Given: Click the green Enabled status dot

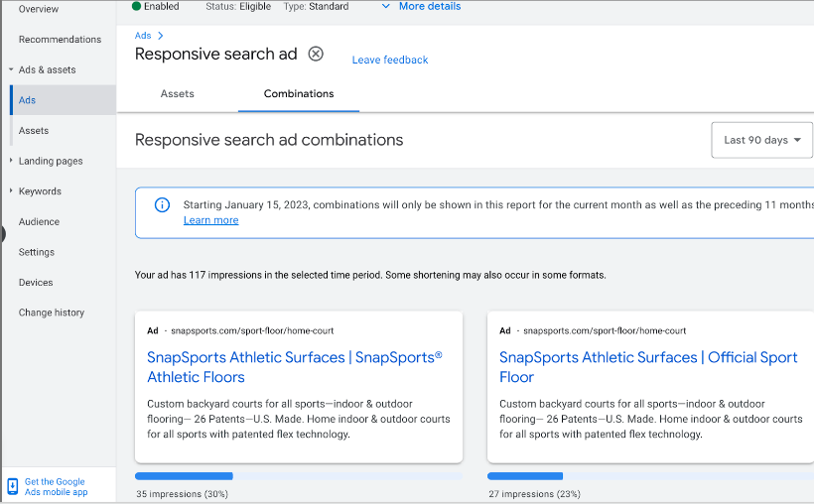Looking at the screenshot, I should [x=137, y=6].
